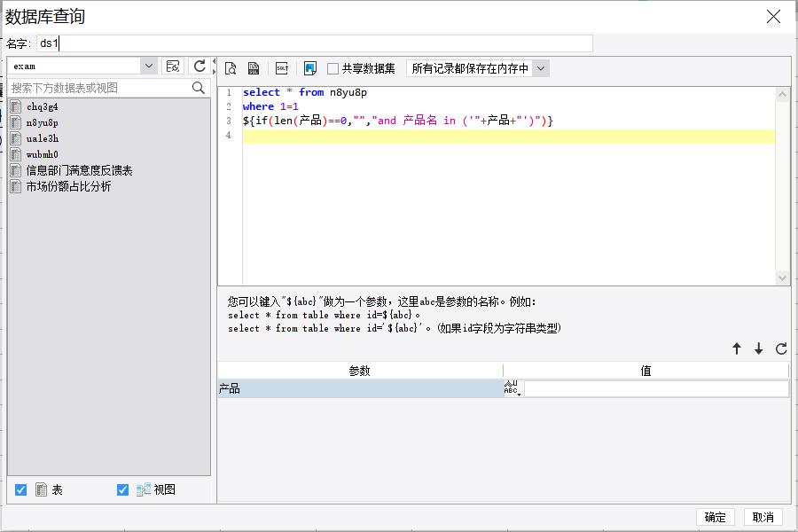Click the preview query icon
This screenshot has width=798, height=532.
pos(231,68)
